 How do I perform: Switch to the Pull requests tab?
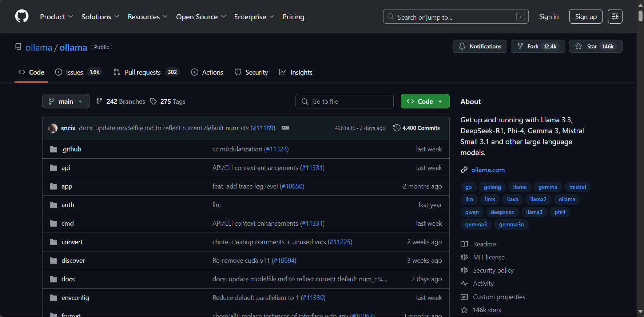[147, 72]
